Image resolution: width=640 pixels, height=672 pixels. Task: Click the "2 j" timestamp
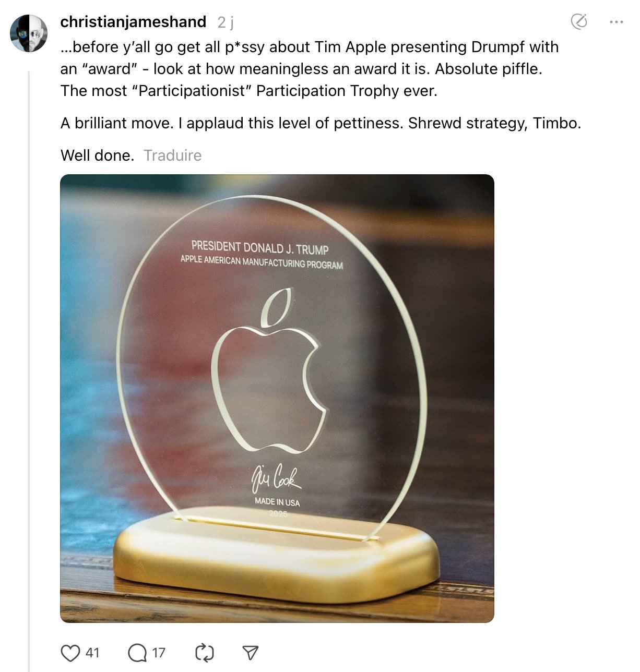click(226, 22)
